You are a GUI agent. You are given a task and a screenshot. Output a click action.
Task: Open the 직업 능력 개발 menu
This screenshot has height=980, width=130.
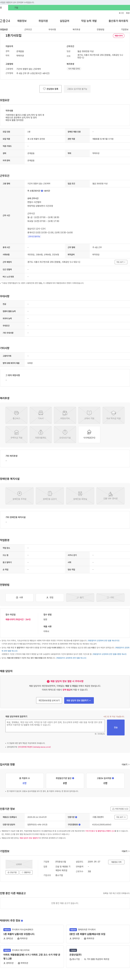click(89, 21)
